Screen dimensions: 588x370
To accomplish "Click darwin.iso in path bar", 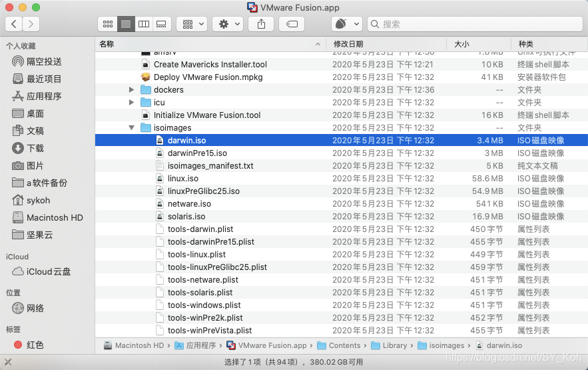I will click(x=499, y=345).
